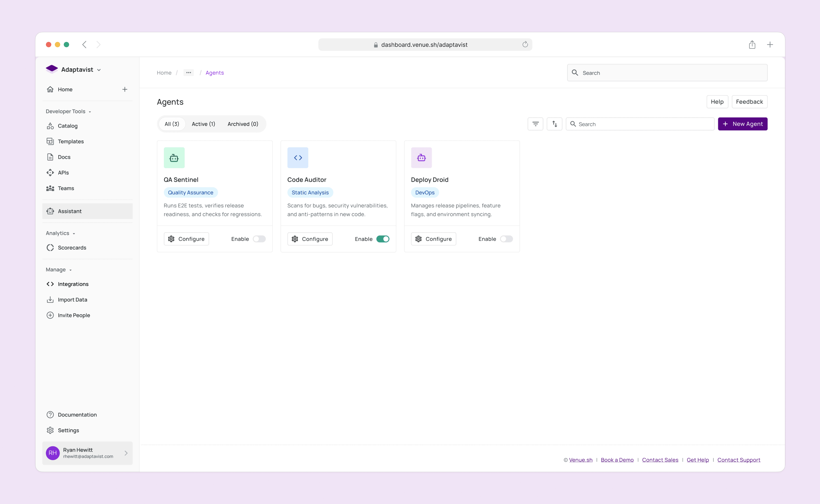
Task: Click the New Agent button
Action: coord(742,124)
